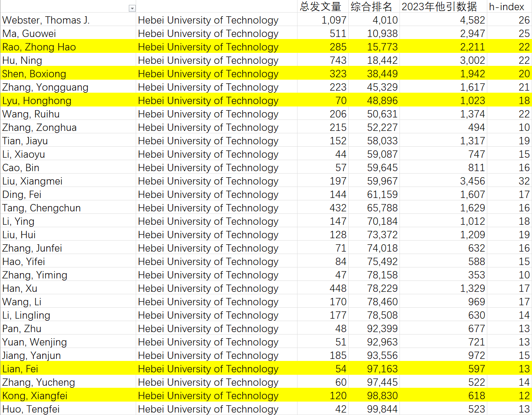This screenshot has width=532, height=415.
Task: Select Zhang, Zonghua's citation value 494
Action: 476,128
